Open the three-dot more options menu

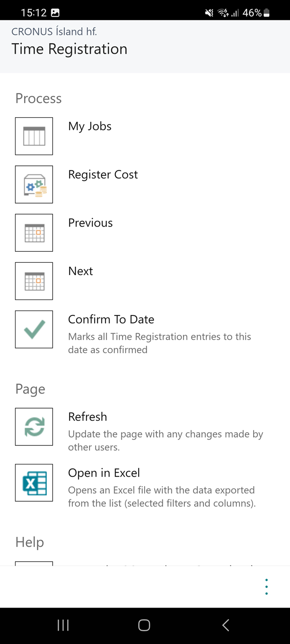pyautogui.click(x=266, y=587)
